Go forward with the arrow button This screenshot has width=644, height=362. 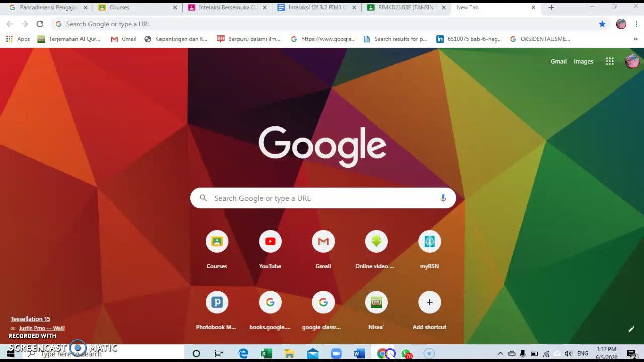(25, 24)
